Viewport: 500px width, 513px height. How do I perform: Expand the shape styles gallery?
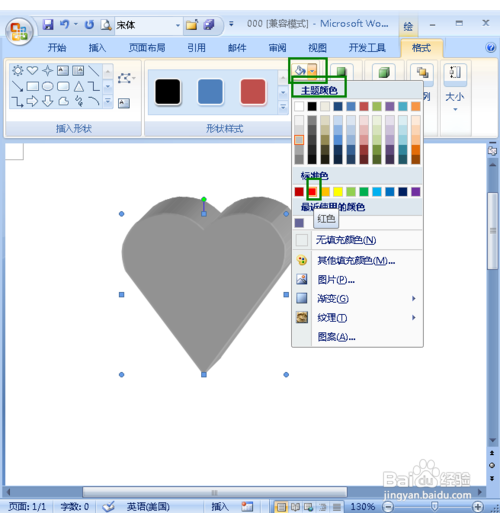click(x=283, y=107)
